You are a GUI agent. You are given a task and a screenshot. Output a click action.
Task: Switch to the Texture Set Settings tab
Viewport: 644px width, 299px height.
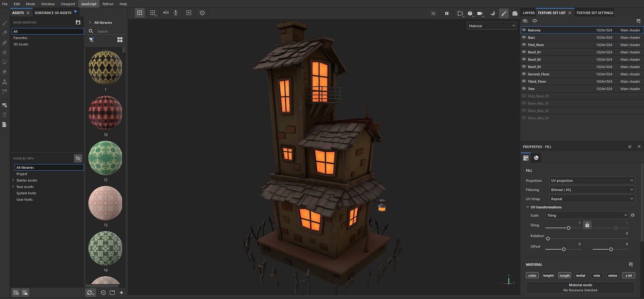595,13
